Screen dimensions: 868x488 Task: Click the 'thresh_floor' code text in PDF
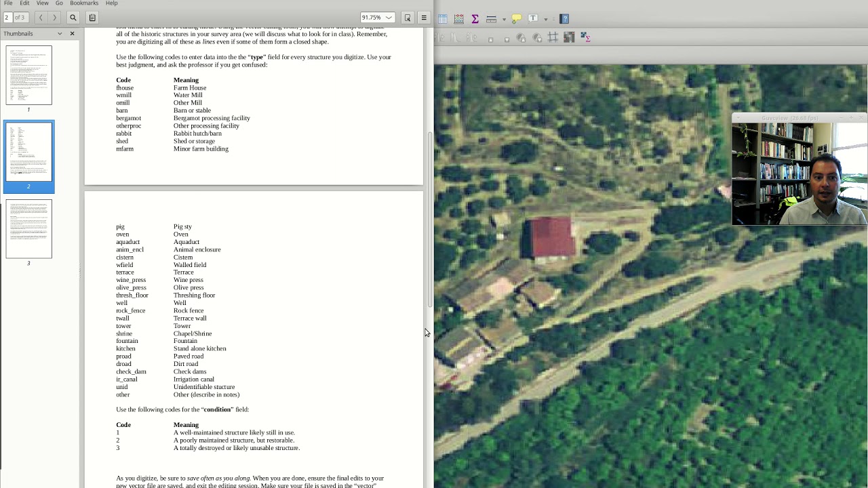132,296
